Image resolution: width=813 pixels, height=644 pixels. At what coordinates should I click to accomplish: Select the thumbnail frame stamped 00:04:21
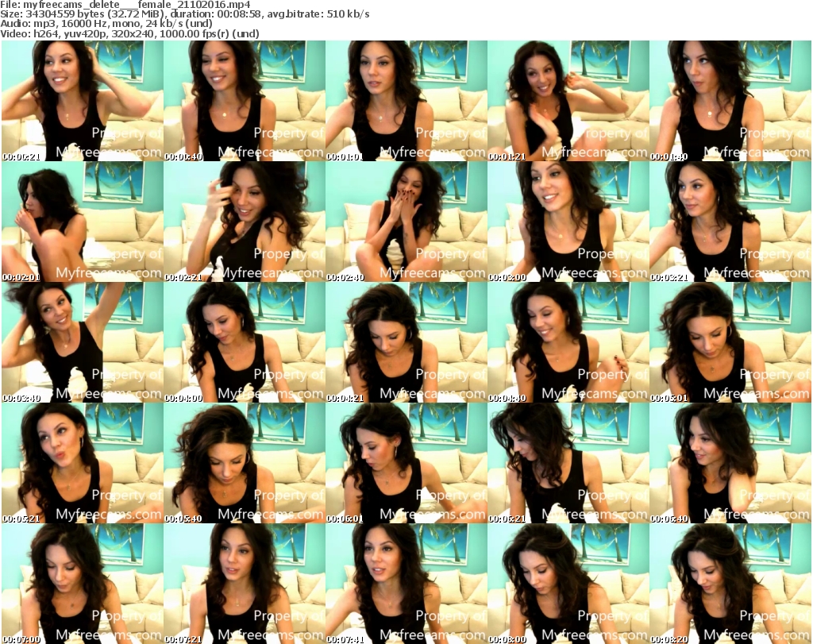coord(406,342)
